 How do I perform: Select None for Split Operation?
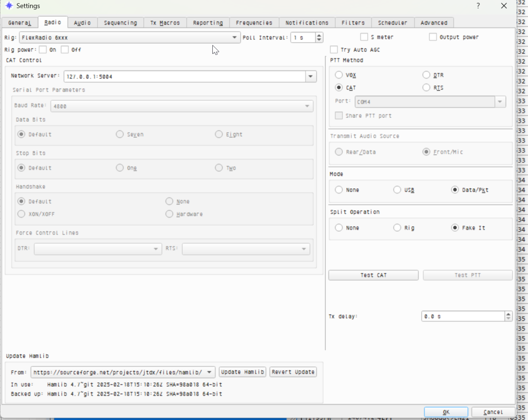coord(339,228)
